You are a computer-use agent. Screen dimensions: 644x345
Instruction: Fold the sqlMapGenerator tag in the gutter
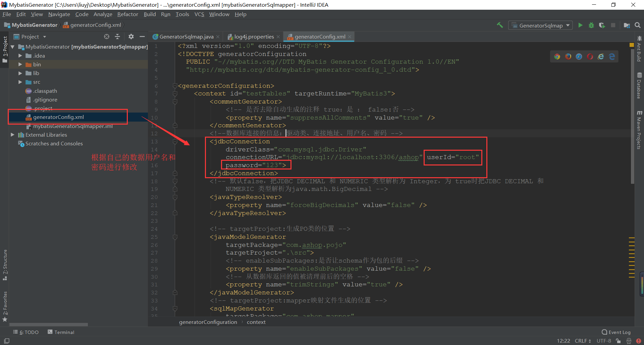click(x=175, y=308)
